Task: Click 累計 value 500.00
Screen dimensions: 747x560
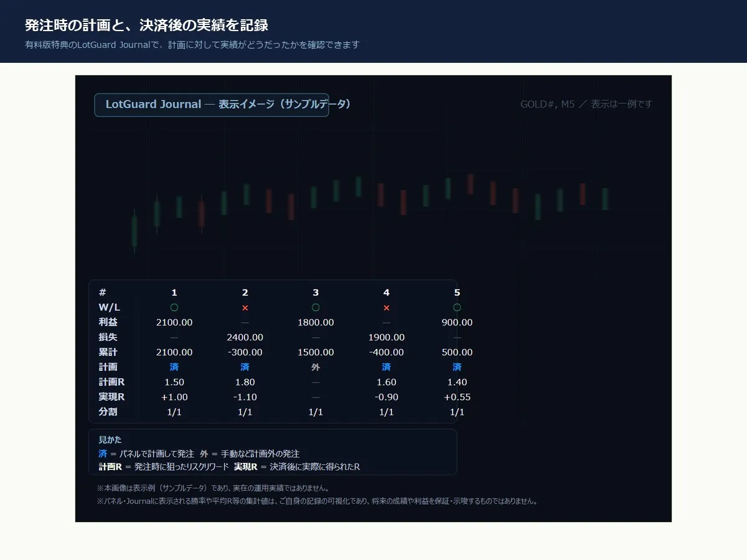Action: pos(457,352)
